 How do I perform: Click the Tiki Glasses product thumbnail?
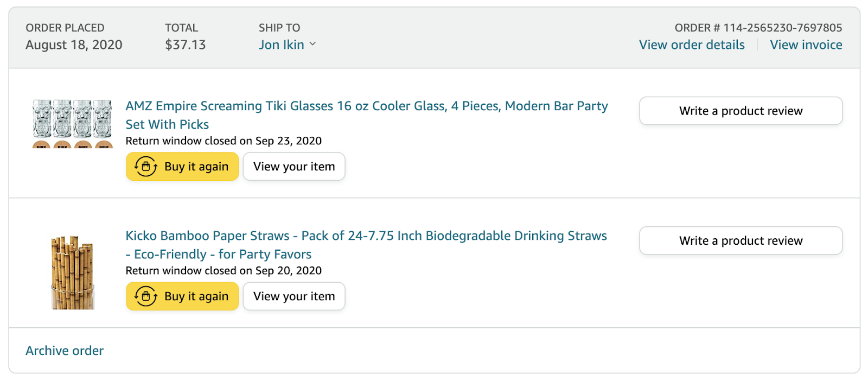[x=72, y=124]
